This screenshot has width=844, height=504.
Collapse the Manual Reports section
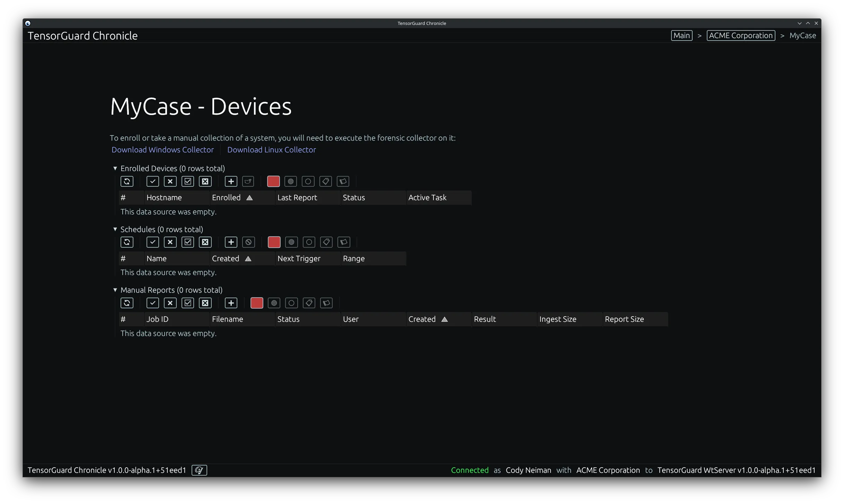(115, 290)
